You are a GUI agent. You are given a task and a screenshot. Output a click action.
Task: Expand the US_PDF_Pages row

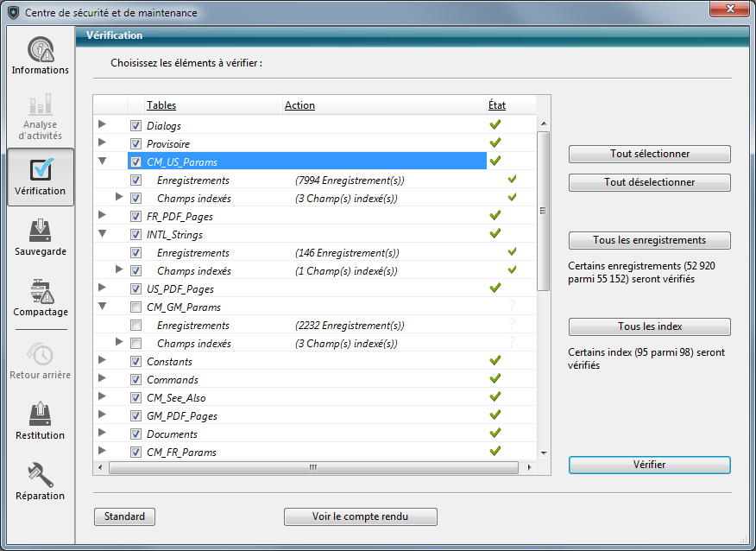coord(102,288)
